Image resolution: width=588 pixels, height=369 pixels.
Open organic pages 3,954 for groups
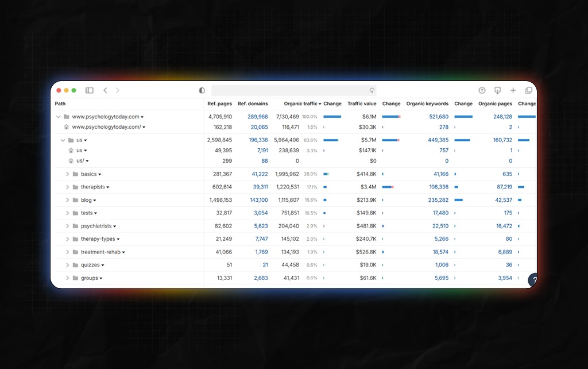click(x=505, y=278)
